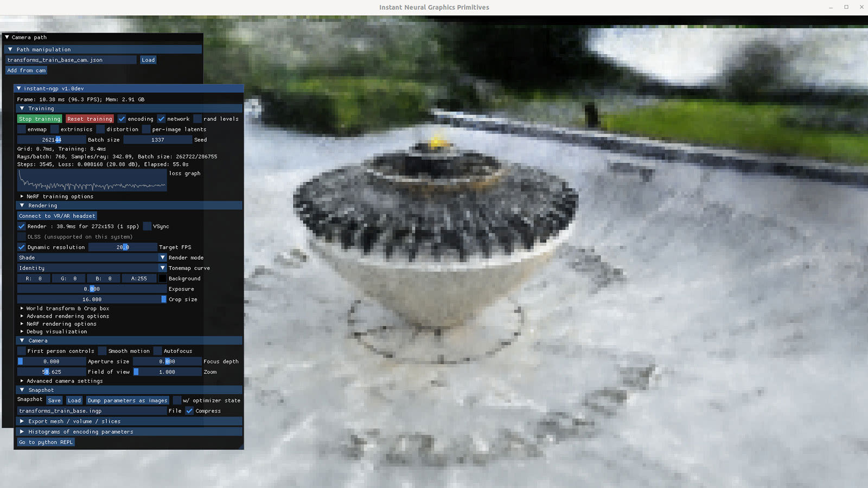The width and height of the screenshot is (868, 488).
Task: Dump parameters as images
Action: pos(127,400)
